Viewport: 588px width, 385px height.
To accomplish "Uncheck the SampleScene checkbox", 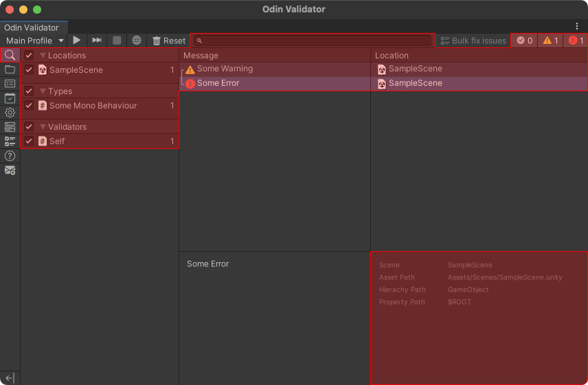I will pyautogui.click(x=29, y=70).
